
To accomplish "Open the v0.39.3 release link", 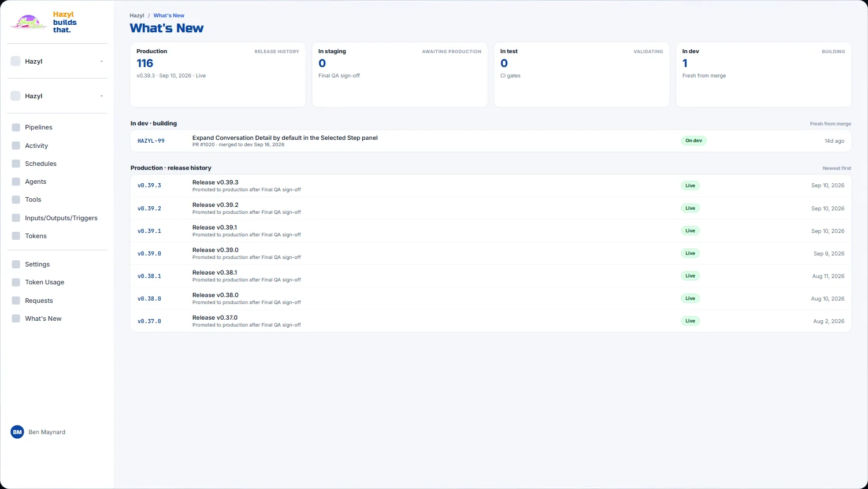I will click(149, 186).
